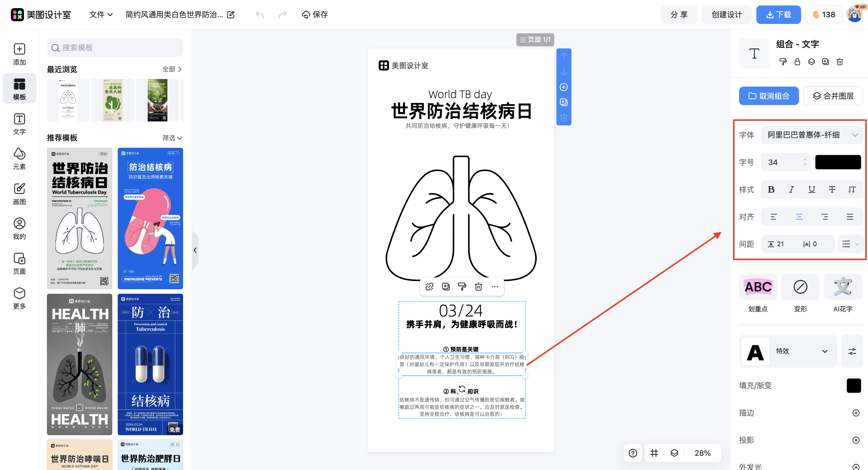Enable italic style for the text
Viewport: 868px width, 470px height.
click(791, 189)
